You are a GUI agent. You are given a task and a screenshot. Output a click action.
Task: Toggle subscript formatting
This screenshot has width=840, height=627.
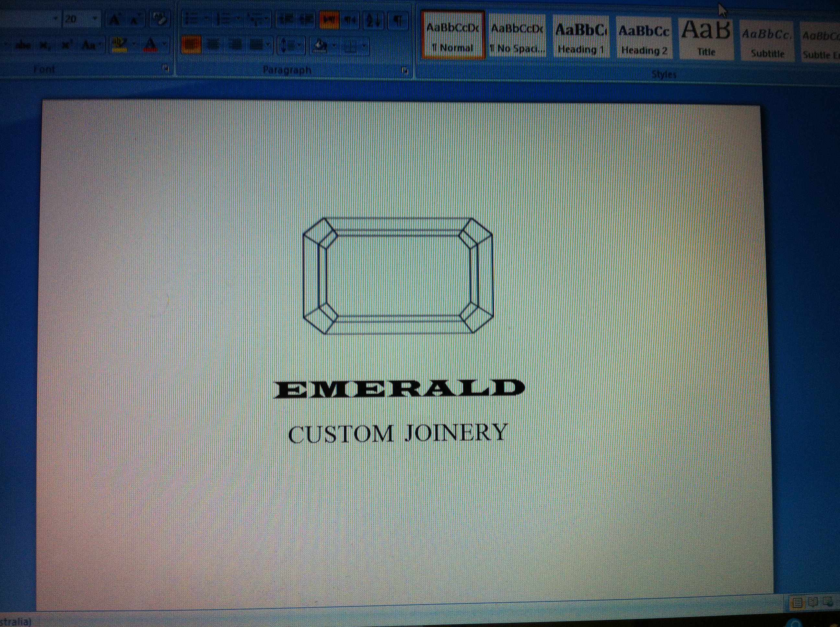(x=44, y=46)
